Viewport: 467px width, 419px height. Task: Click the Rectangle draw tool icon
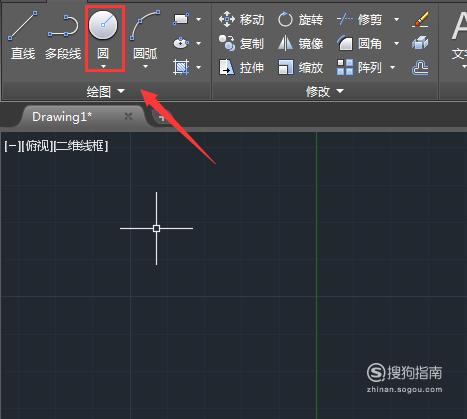click(181, 19)
